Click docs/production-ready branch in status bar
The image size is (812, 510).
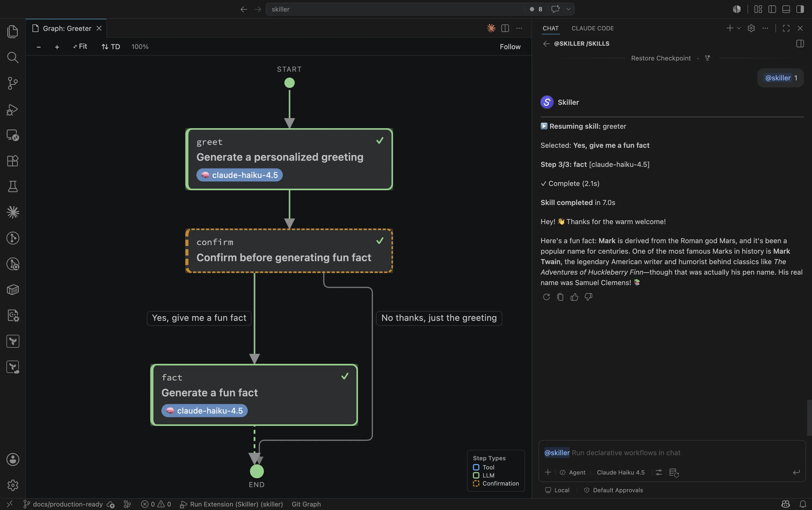pyautogui.click(x=63, y=504)
